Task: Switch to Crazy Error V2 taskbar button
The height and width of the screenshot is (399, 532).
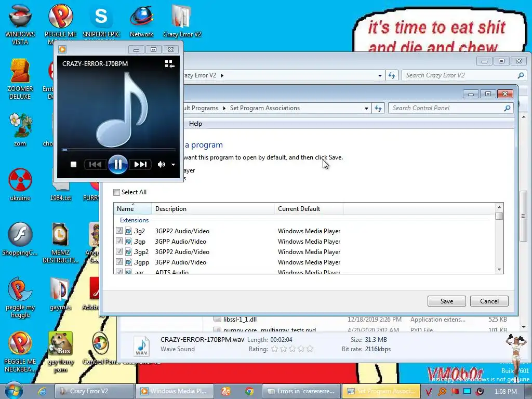Action: pyautogui.click(x=94, y=391)
